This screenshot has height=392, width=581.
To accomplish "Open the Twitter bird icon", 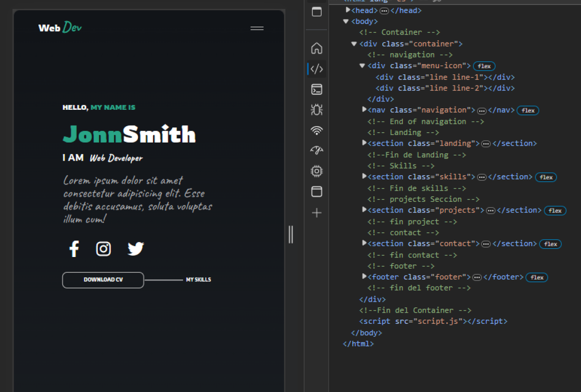I will [136, 249].
